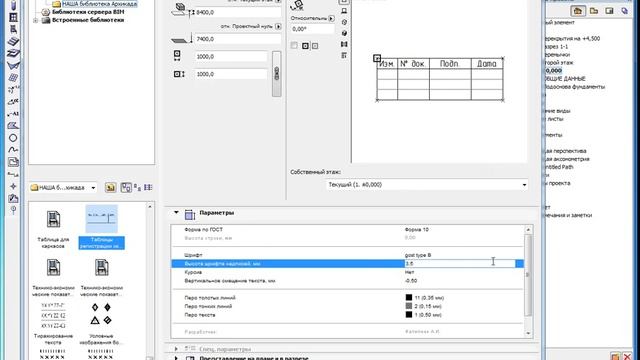
Task: Edit the second 1000,0 dimension field
Action: [231, 74]
